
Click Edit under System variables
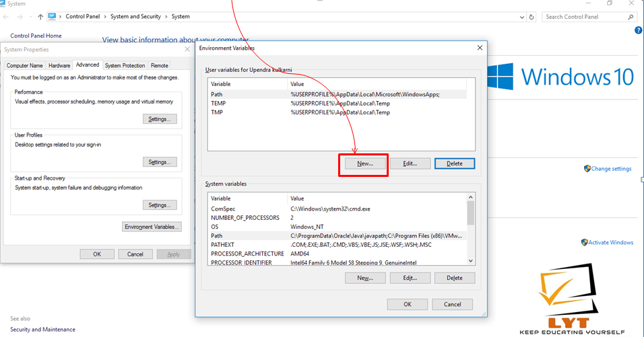tap(410, 278)
